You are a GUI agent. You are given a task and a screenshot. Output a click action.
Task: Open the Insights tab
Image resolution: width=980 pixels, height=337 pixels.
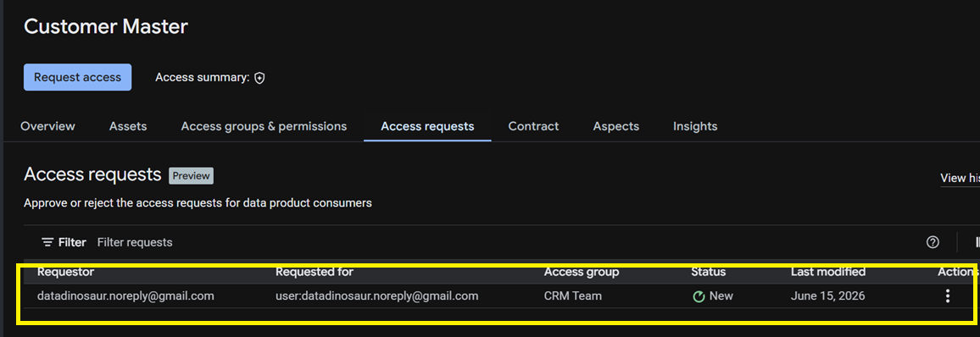(695, 126)
